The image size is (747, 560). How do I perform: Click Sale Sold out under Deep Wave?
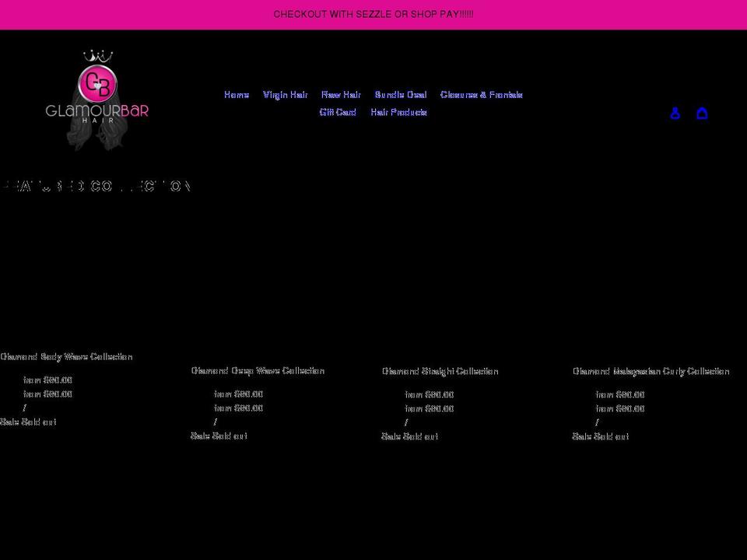[x=219, y=436]
